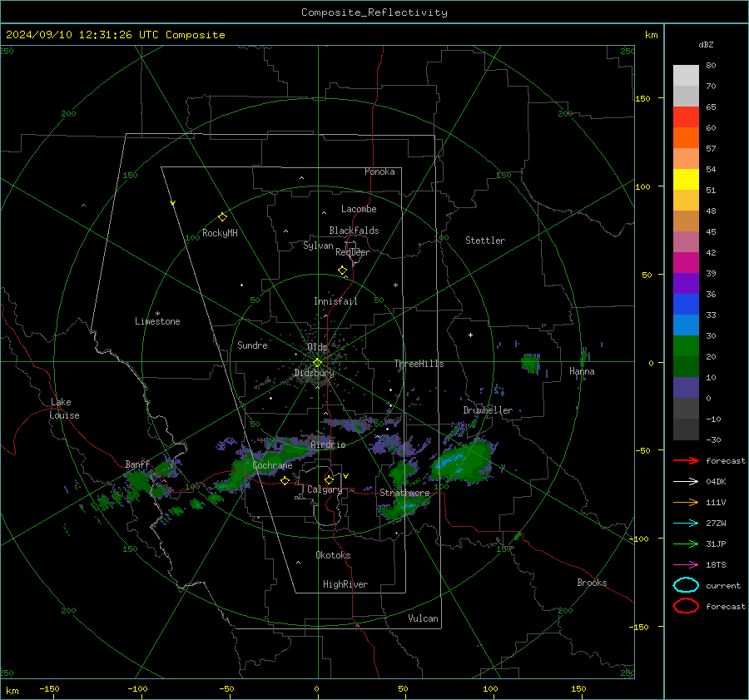
Task: Pick the light gray 70–80 dBZ swatch
Action: click(686, 76)
